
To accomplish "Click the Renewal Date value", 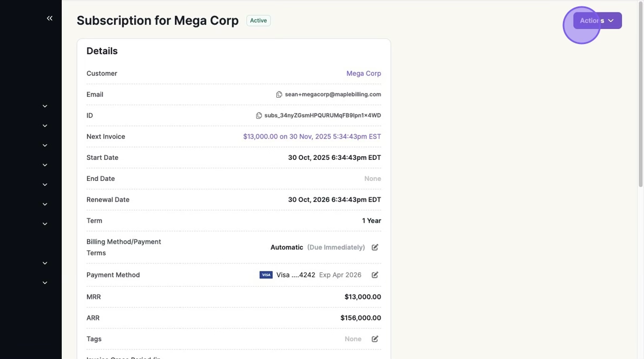I will pos(334,200).
